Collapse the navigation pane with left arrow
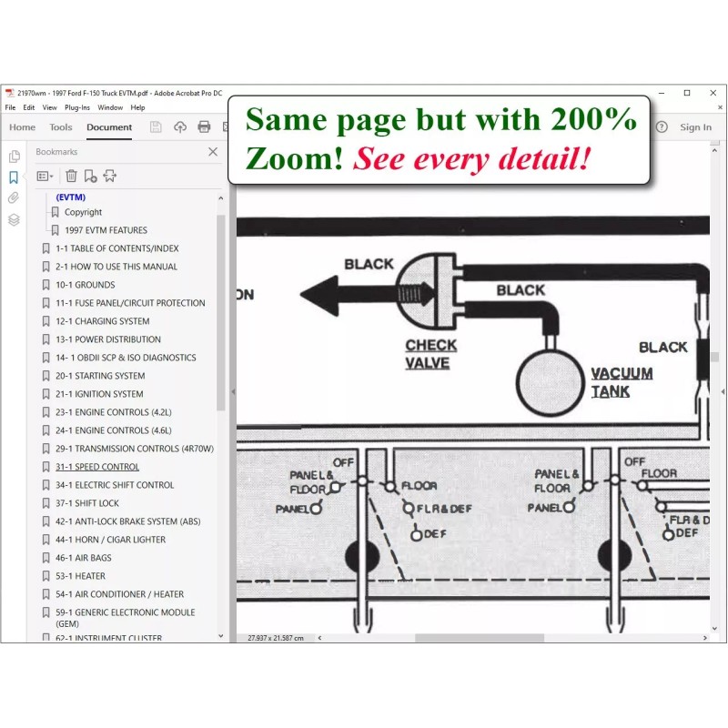This screenshot has width=728, height=728. (x=232, y=391)
